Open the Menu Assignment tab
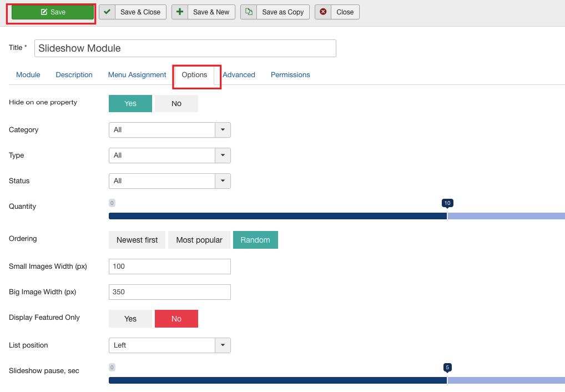Screen dimensions: 565x392 [x=137, y=75]
